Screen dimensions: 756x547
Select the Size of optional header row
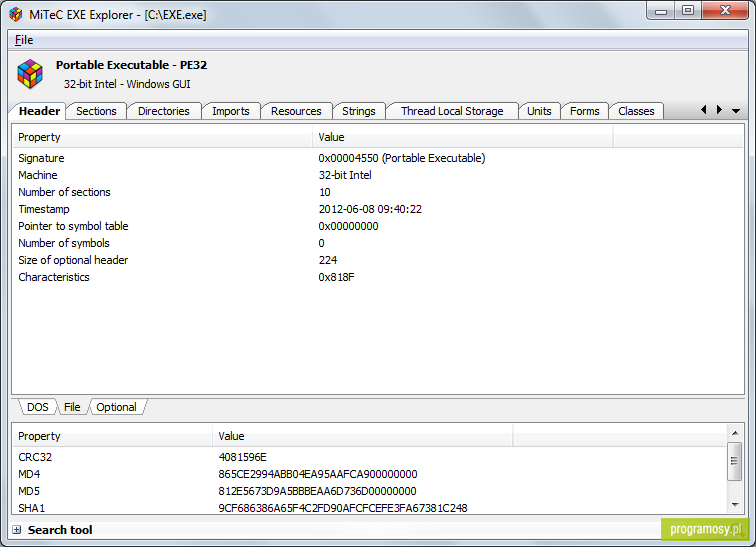378,260
